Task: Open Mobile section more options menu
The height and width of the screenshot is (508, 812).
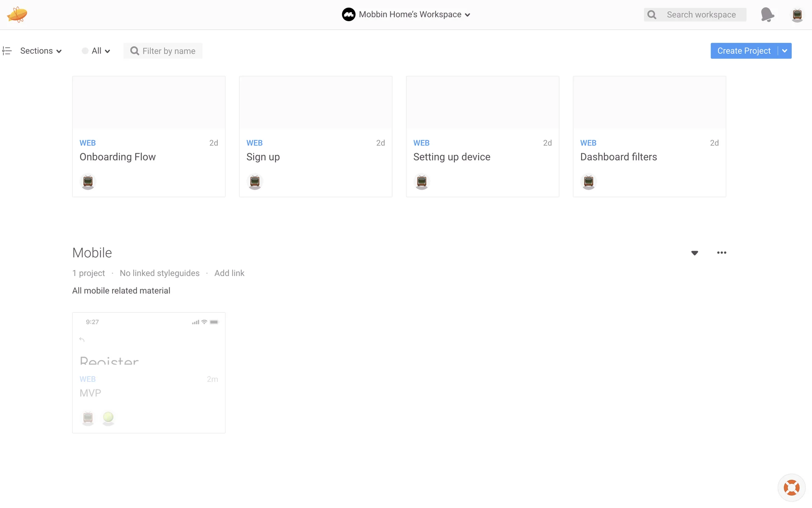Action: click(x=721, y=253)
